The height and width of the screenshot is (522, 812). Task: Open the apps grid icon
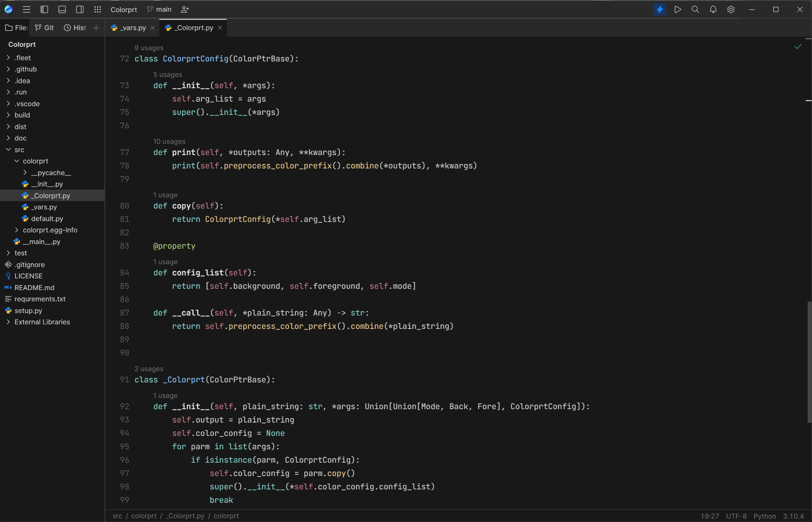coord(97,9)
